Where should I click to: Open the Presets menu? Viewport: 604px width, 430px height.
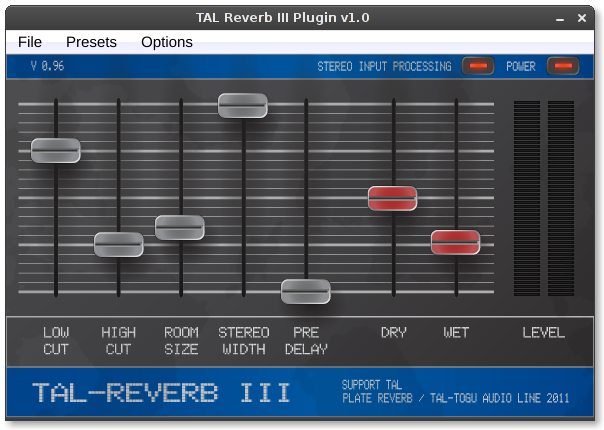coord(91,42)
